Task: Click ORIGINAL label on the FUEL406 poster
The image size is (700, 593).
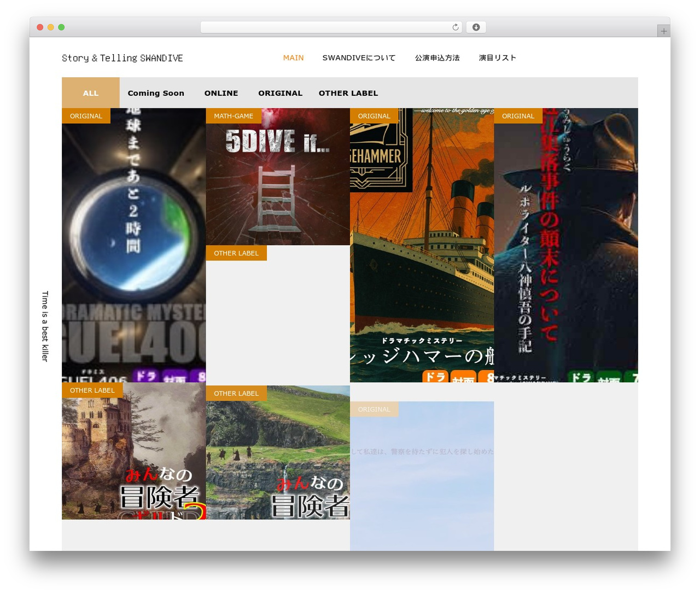Action: 86,116
